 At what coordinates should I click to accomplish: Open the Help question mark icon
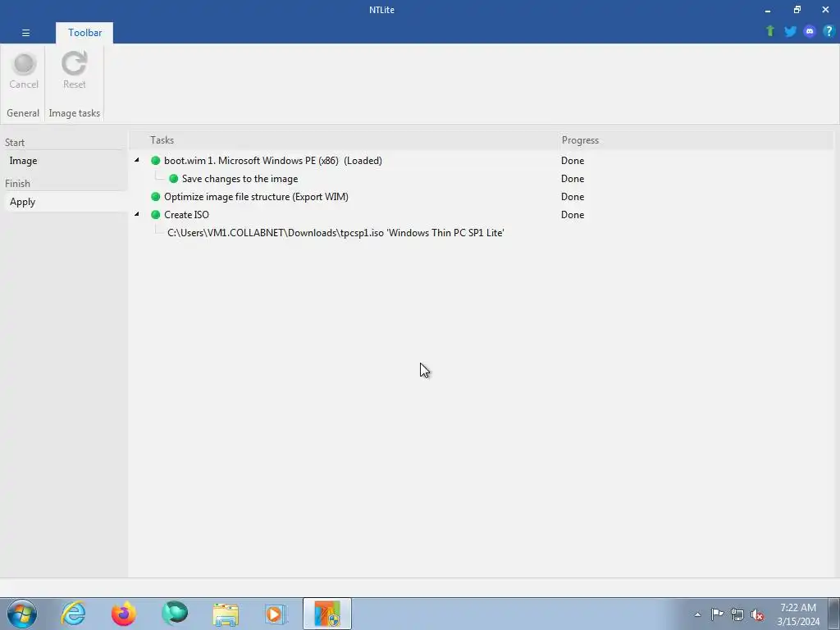point(829,31)
